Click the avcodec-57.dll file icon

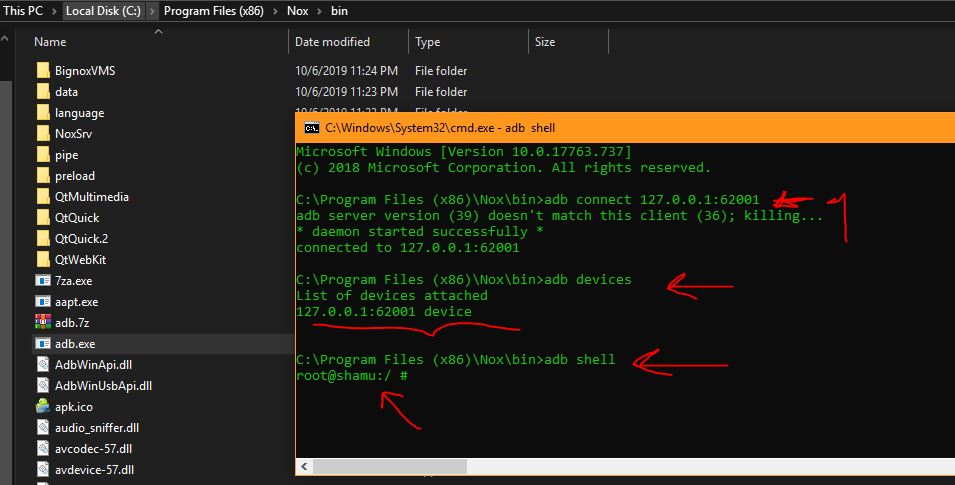pyautogui.click(x=43, y=448)
